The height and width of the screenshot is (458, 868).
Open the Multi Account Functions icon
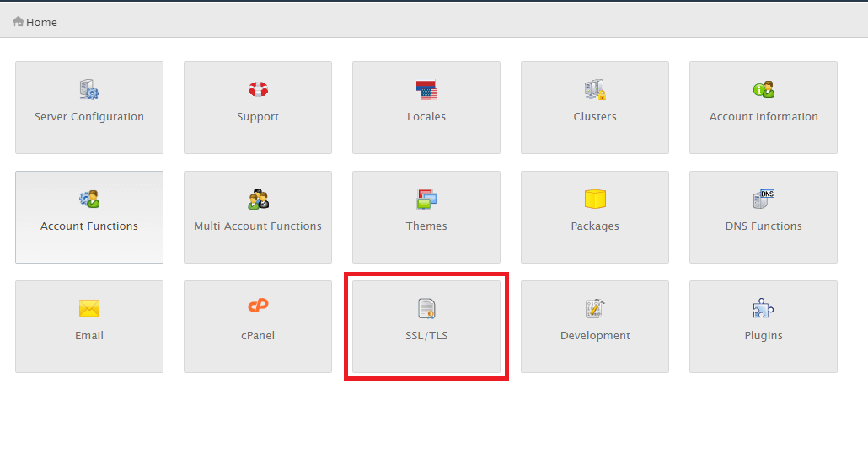[x=258, y=200]
